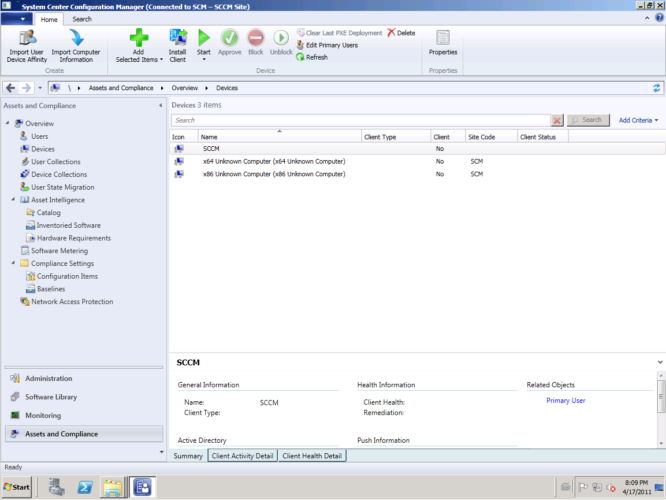
Task: Collapse the Overview tree node
Action: pyautogui.click(x=8, y=123)
